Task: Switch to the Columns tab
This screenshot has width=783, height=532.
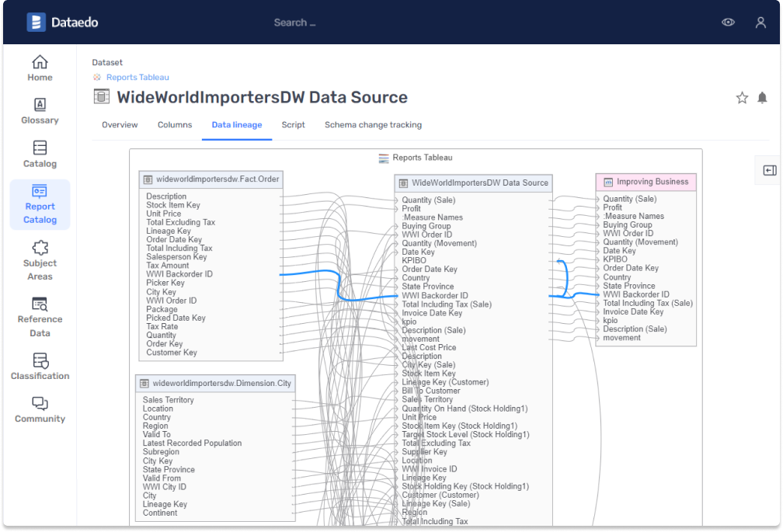Action: [x=175, y=124]
